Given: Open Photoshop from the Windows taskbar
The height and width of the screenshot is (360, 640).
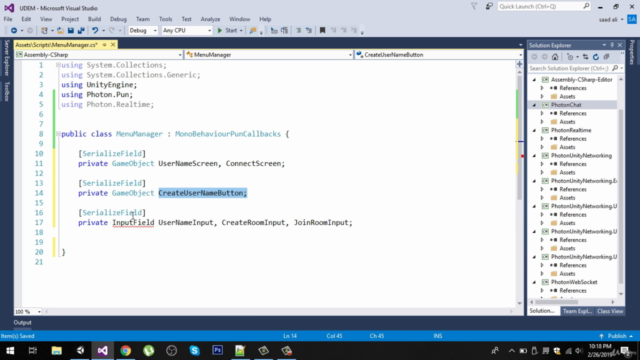Looking at the screenshot, I should [x=218, y=351].
